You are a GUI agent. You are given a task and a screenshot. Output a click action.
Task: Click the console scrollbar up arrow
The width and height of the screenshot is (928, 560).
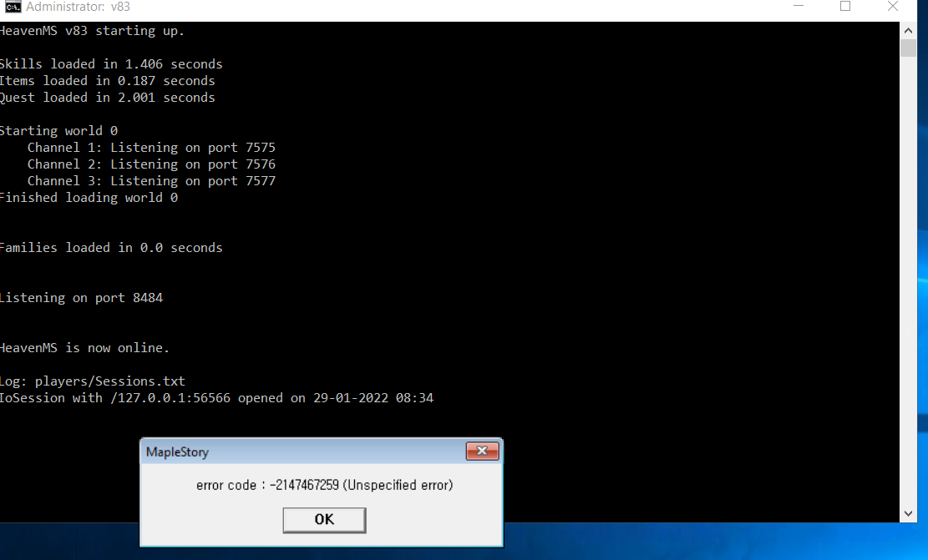908,29
